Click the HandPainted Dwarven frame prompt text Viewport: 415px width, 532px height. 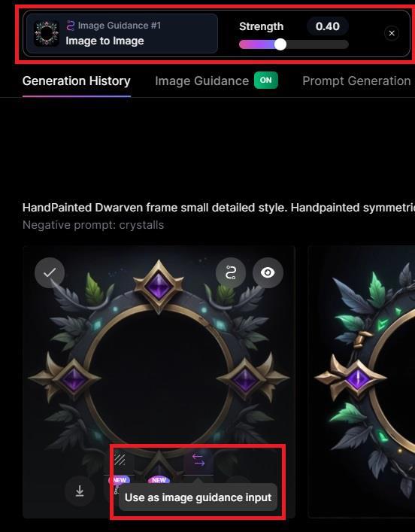coord(219,208)
